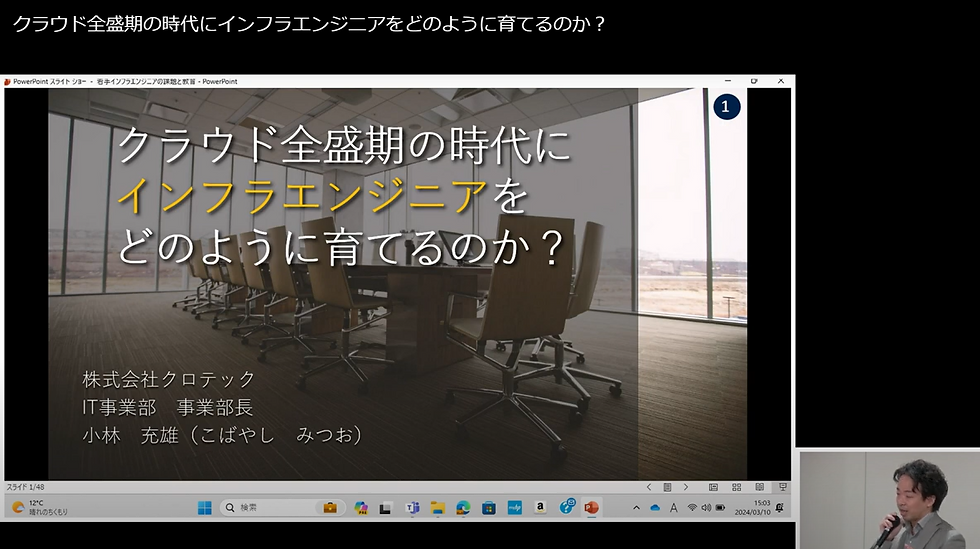Start Slide Show view from status bar
The width and height of the screenshot is (980, 549).
click(782, 487)
